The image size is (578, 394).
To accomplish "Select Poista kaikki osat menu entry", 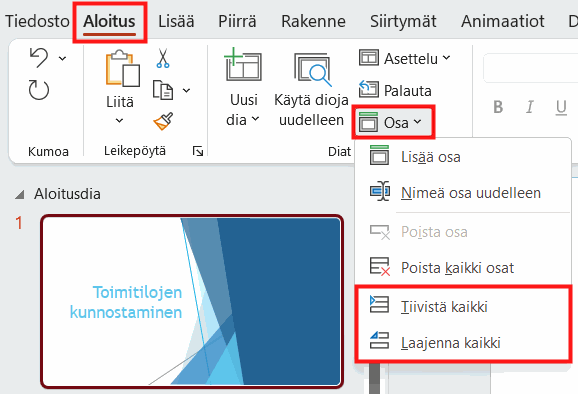I will (463, 268).
